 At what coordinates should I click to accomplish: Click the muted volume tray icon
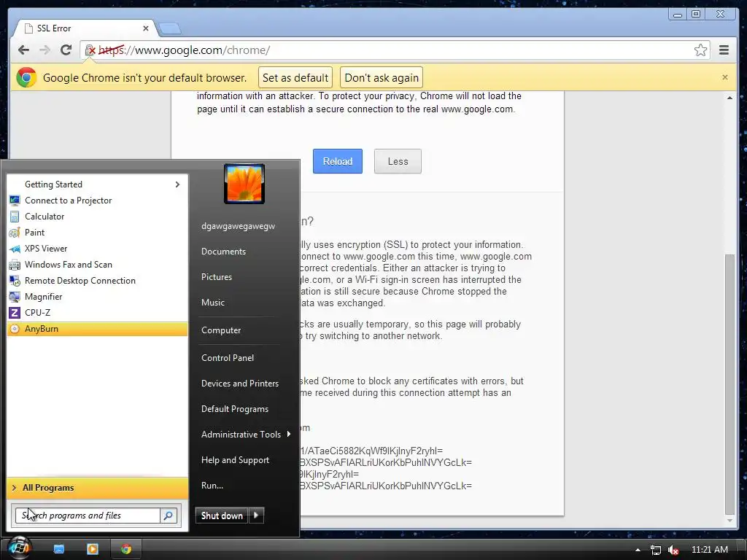tap(673, 550)
